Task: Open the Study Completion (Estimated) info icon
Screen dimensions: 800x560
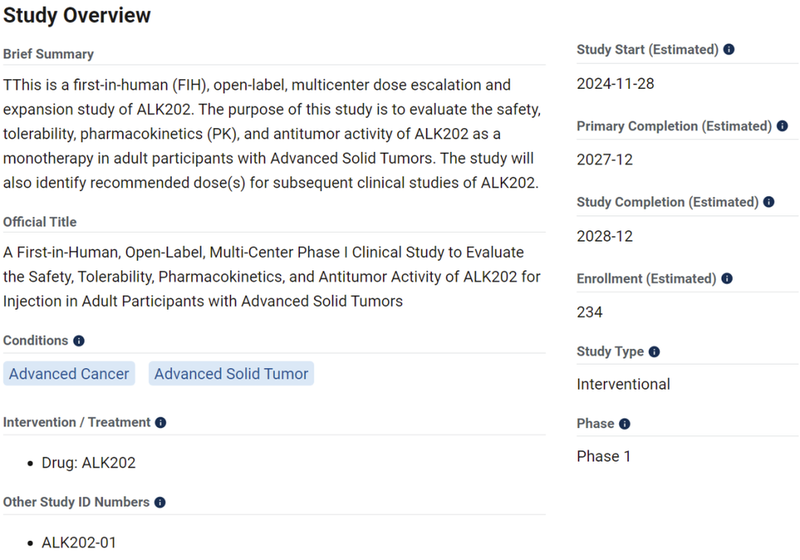Action: click(769, 203)
